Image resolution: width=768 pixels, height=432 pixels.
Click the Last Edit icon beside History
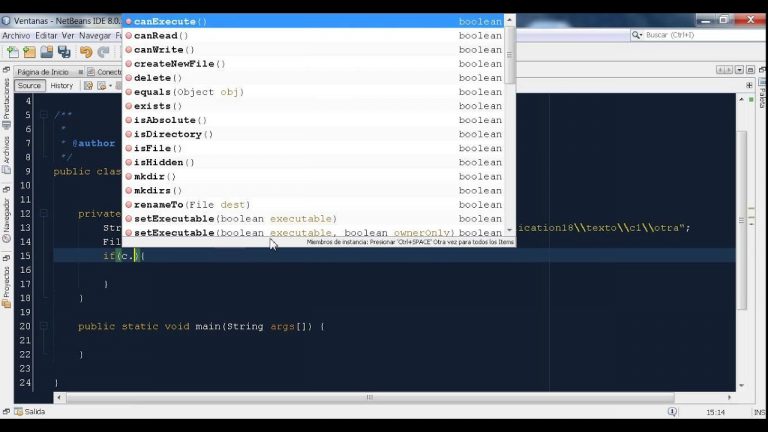click(88, 86)
